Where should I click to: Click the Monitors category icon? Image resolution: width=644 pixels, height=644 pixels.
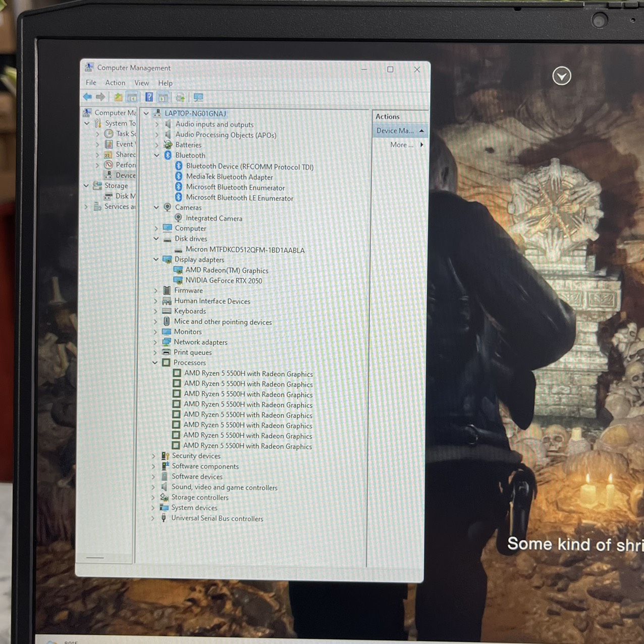(167, 332)
